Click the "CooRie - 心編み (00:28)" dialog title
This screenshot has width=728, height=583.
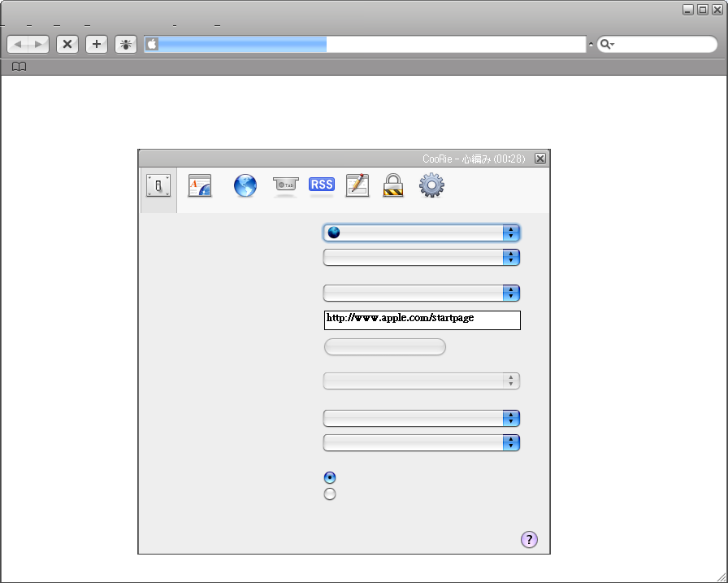[x=474, y=159]
